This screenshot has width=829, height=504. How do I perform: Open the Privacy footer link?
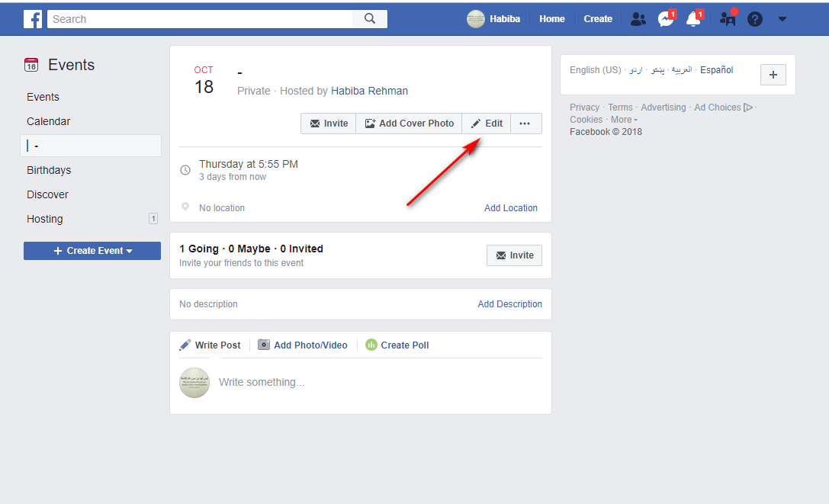coord(584,108)
